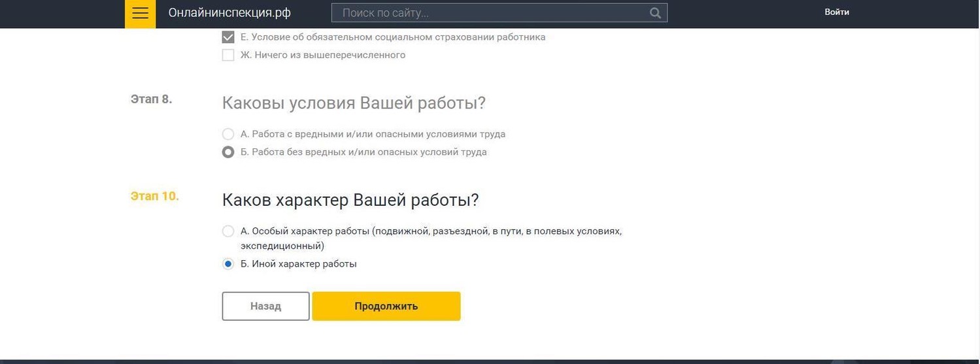The height and width of the screenshot is (364, 980).
Task: Choose radio А 'Особый характер работы'
Action: click(x=228, y=231)
